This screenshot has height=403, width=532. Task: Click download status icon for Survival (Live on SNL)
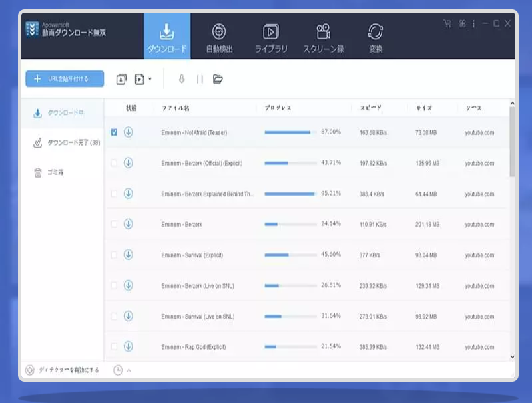(x=129, y=316)
